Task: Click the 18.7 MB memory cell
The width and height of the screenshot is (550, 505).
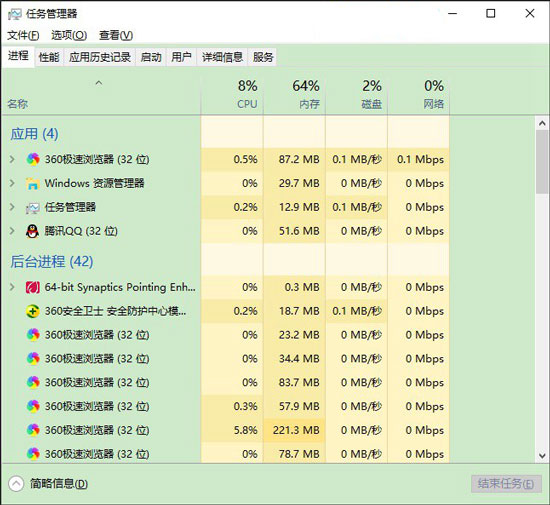Action: click(x=294, y=311)
